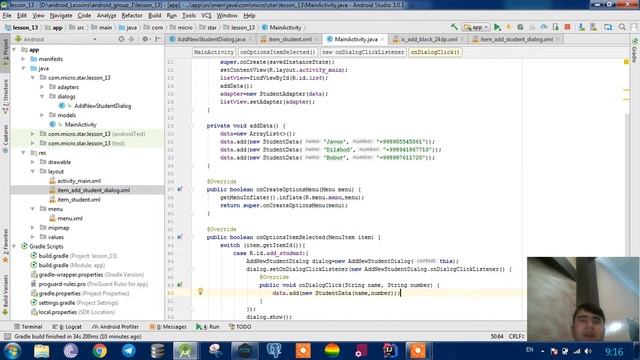Click the CRLF line separator in status bar
This screenshot has height=360, width=640.
[x=516, y=337]
